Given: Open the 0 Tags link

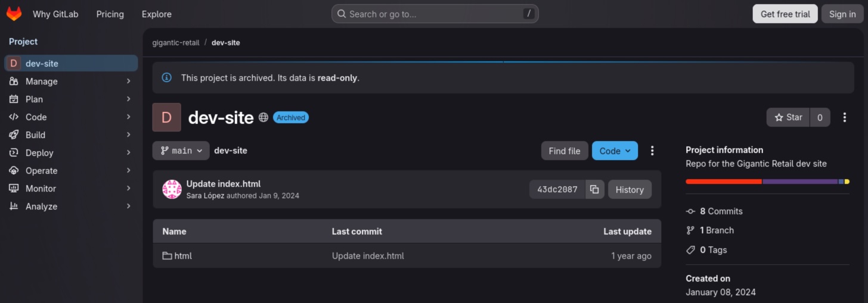Looking at the screenshot, I should coord(714,250).
